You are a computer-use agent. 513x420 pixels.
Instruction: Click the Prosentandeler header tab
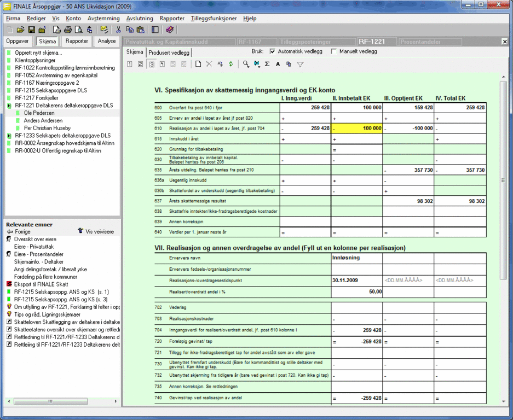[x=429, y=42]
